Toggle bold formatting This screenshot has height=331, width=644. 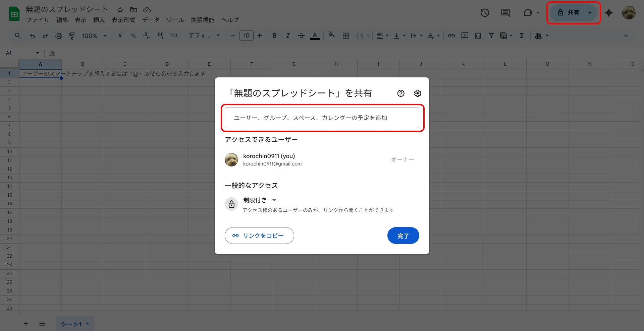tap(274, 36)
